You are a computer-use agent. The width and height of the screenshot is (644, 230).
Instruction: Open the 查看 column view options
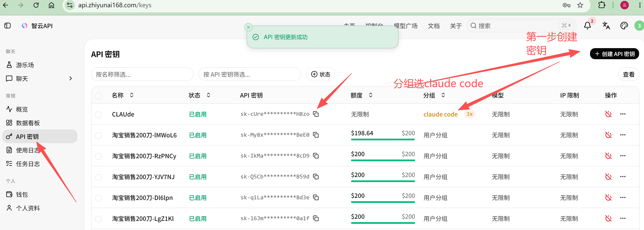pos(628,74)
